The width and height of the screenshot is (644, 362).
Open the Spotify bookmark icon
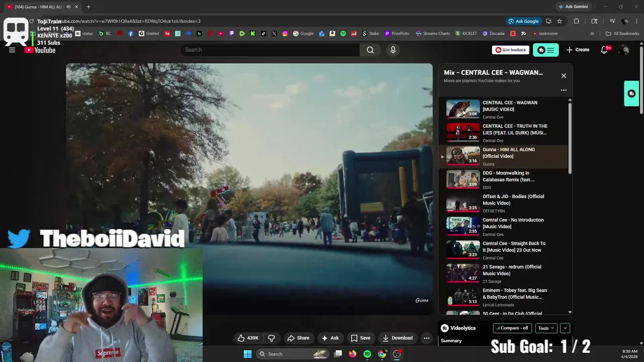click(343, 34)
